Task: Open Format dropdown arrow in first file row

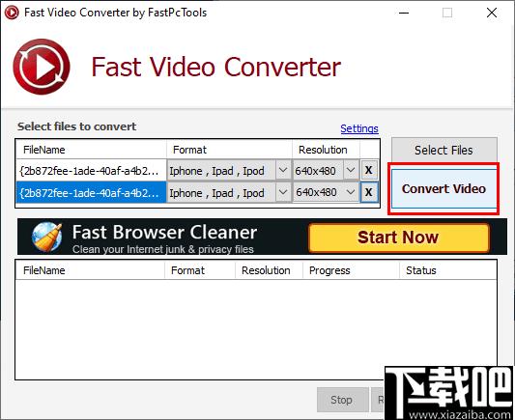Action: click(283, 170)
